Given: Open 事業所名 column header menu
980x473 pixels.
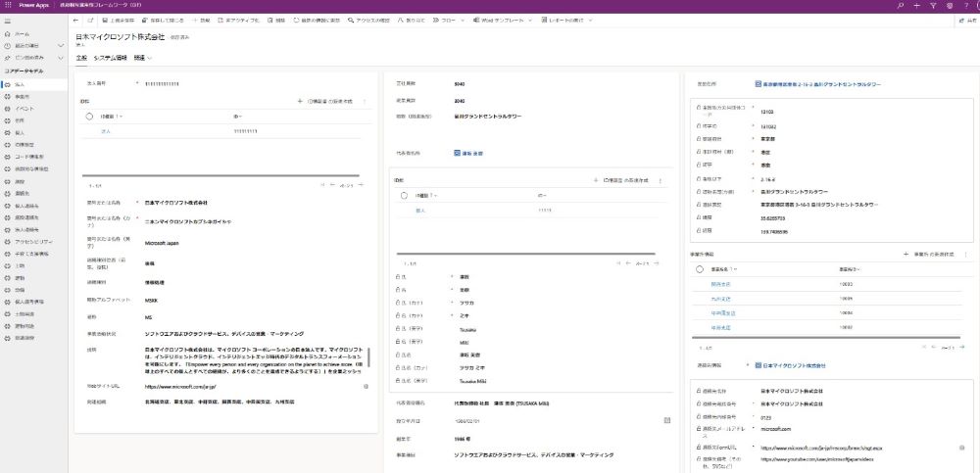Looking at the screenshot, I should pos(724,269).
